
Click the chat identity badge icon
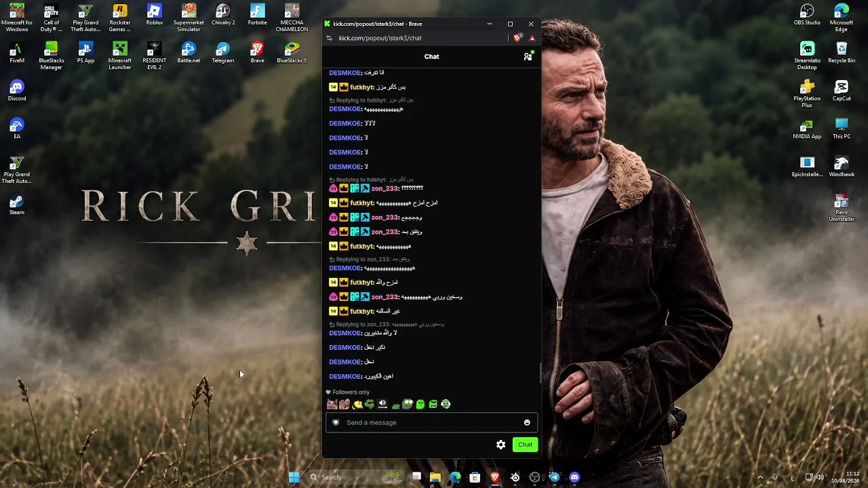pos(336,422)
